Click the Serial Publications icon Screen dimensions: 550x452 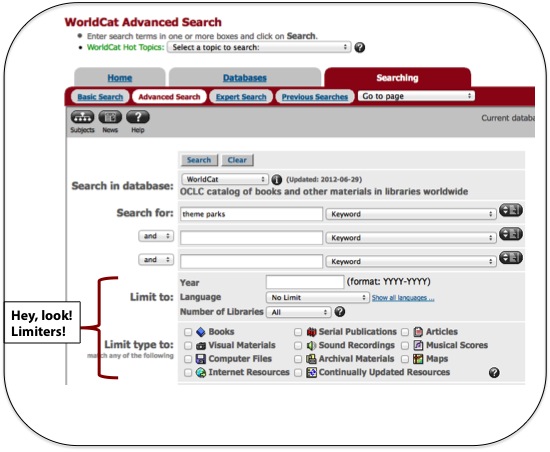311,332
